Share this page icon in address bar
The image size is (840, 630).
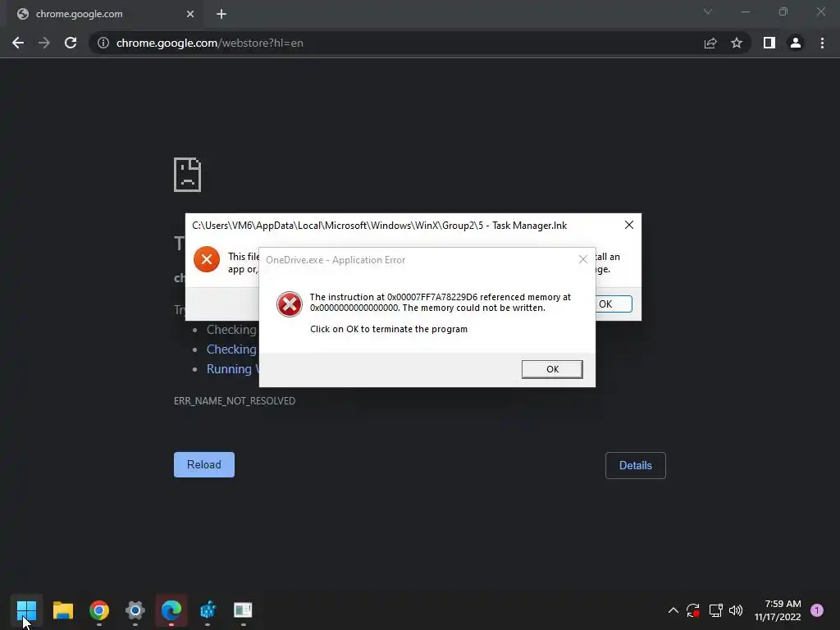[710, 43]
